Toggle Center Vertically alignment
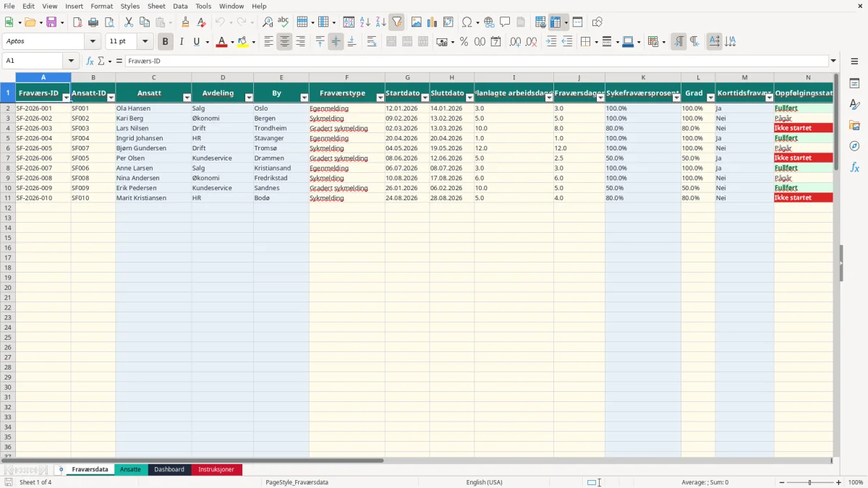 coord(336,42)
